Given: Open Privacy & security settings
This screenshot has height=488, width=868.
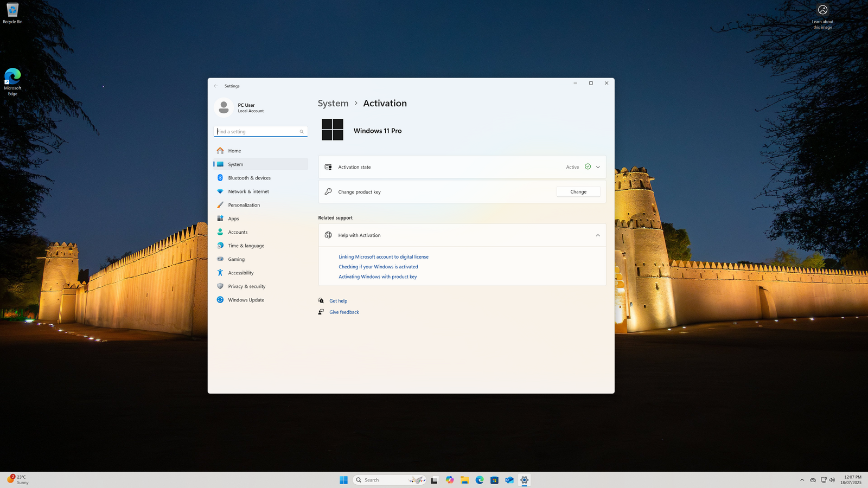Looking at the screenshot, I should click(x=246, y=286).
